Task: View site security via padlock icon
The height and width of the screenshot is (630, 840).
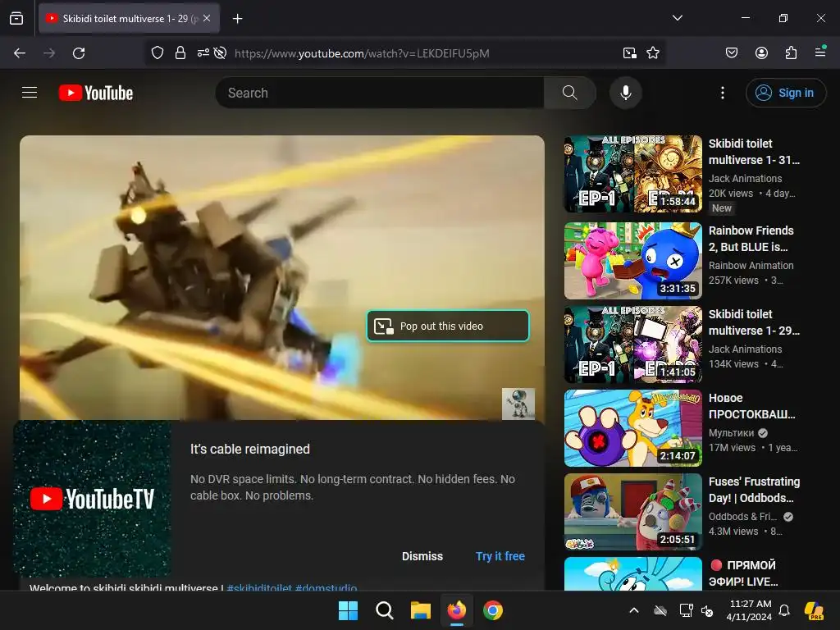Action: coord(180,52)
